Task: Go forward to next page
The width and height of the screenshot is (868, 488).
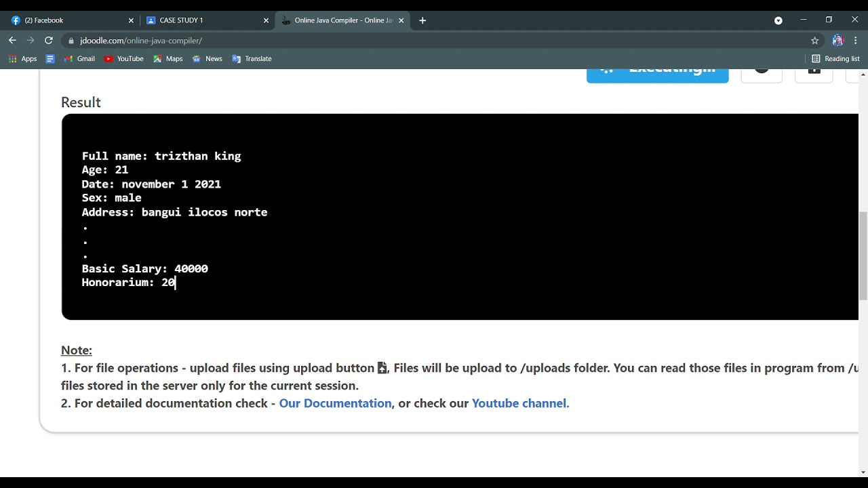Action: [31, 41]
